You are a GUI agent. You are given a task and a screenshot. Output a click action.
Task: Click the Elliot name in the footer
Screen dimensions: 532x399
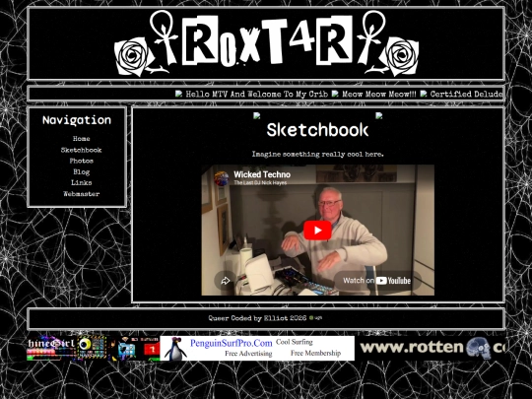click(275, 318)
